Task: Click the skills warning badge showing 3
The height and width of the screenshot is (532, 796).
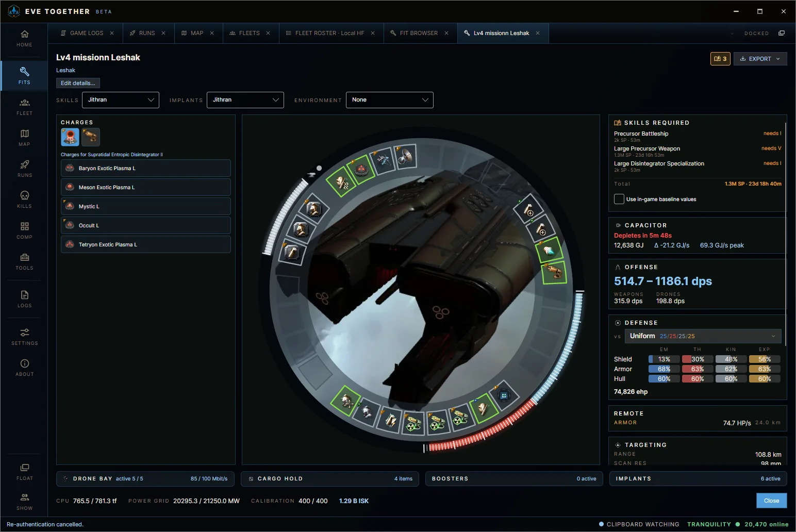Action: [720, 59]
